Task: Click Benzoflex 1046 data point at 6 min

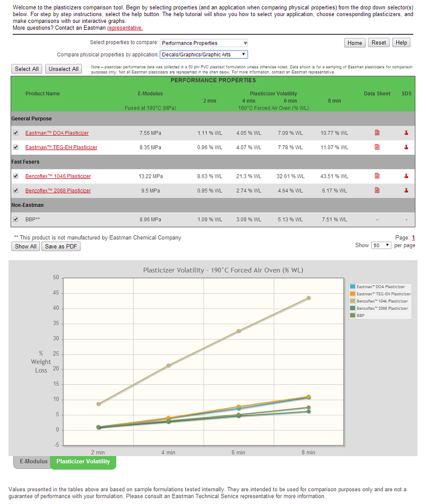Action: pos(239,331)
